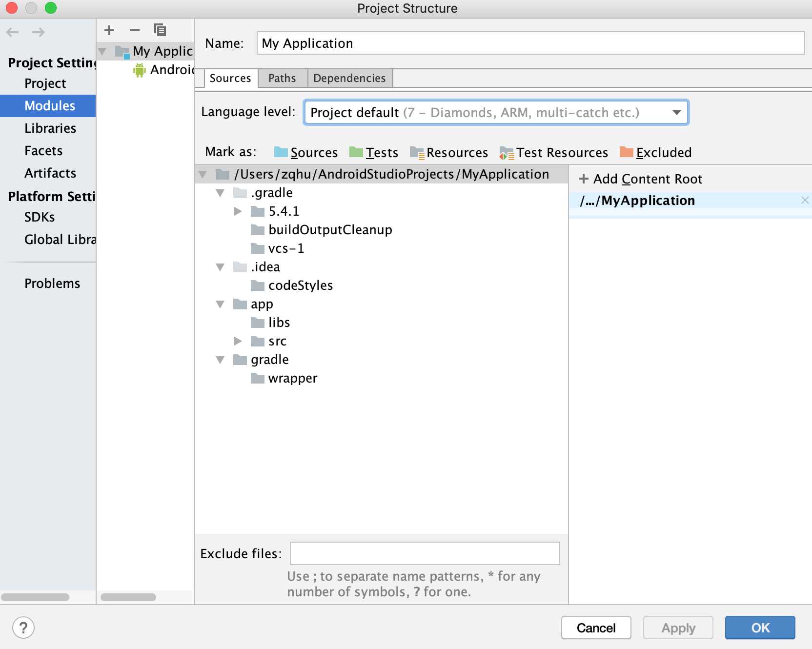Collapse the .gradle folder

(x=221, y=193)
